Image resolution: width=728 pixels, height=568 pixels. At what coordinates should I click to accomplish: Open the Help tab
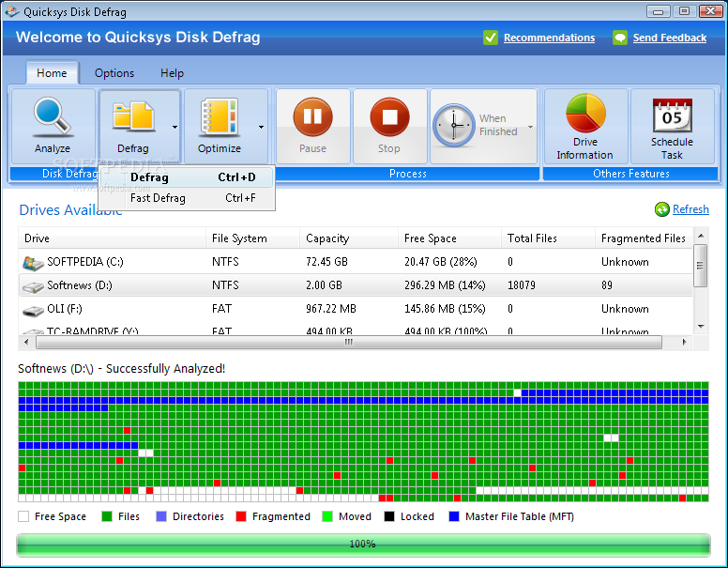click(173, 73)
